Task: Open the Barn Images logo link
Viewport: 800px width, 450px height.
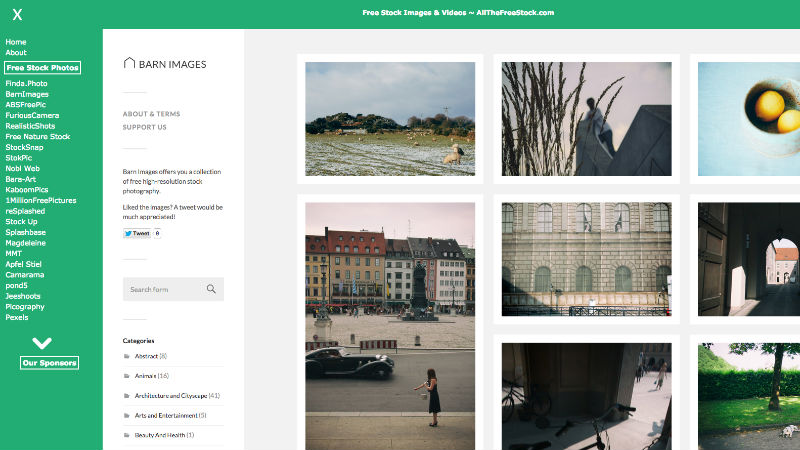Action: [x=165, y=64]
